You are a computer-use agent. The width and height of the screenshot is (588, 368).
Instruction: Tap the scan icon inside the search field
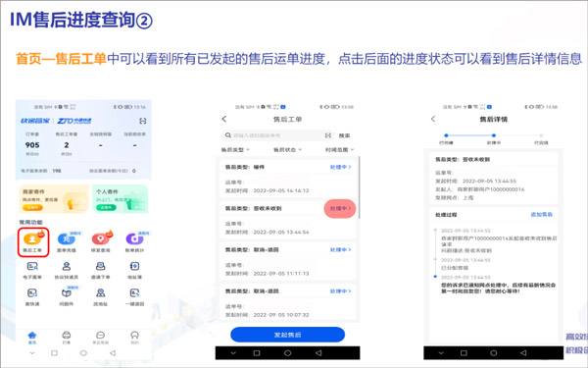point(327,135)
